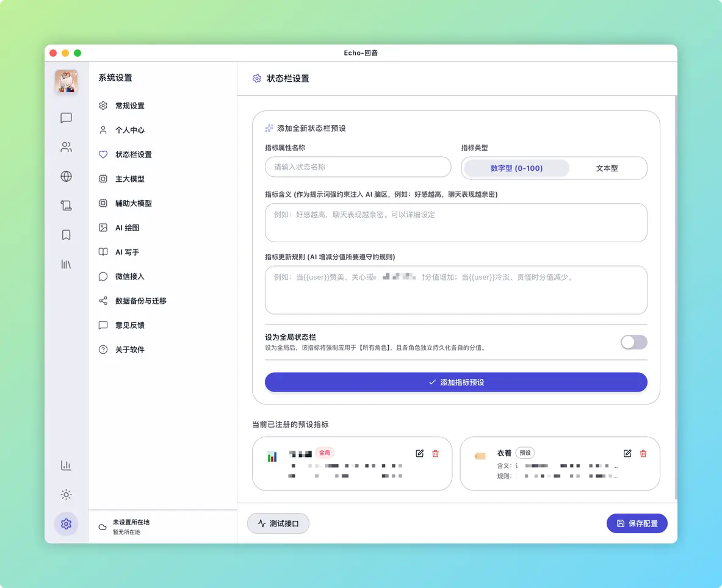
Task: Click the 添加全新状态栏预设 heading
Action: [x=311, y=128]
